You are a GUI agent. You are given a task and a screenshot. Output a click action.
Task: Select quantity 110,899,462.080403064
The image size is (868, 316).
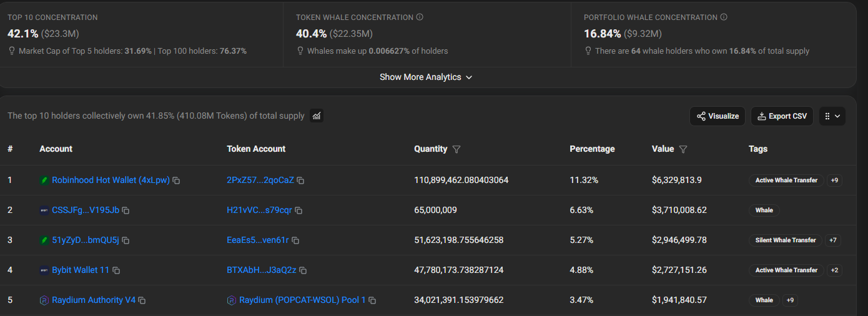(x=461, y=180)
